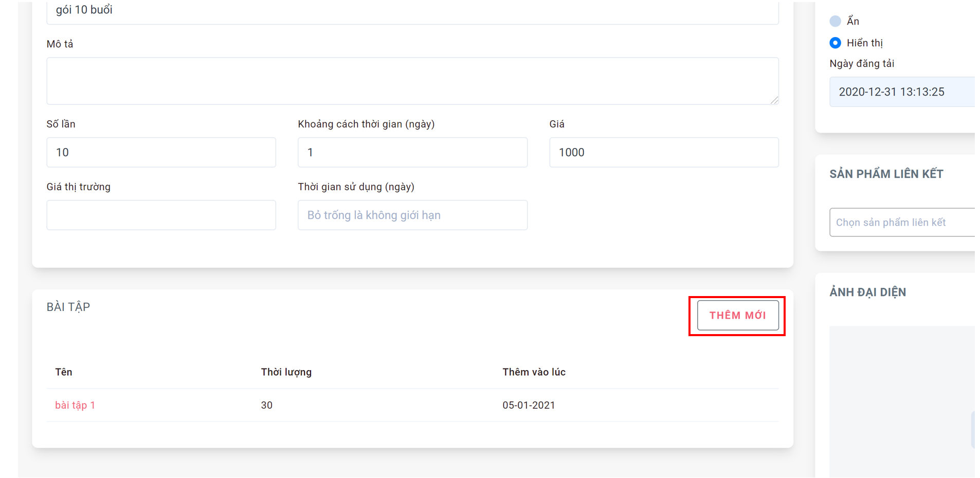The height and width of the screenshot is (478, 980).
Task: Select the Hiển thị radio option
Action: (x=835, y=43)
